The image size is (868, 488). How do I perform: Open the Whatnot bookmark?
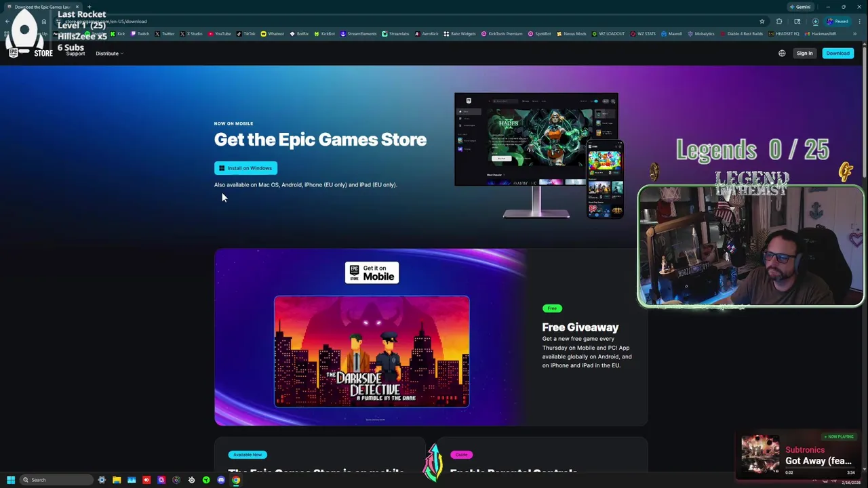273,33
